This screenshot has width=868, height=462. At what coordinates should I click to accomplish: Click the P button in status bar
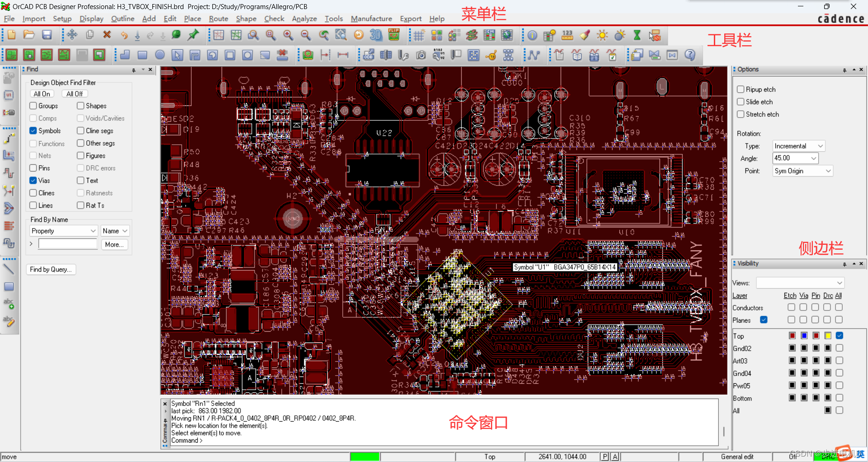point(605,457)
